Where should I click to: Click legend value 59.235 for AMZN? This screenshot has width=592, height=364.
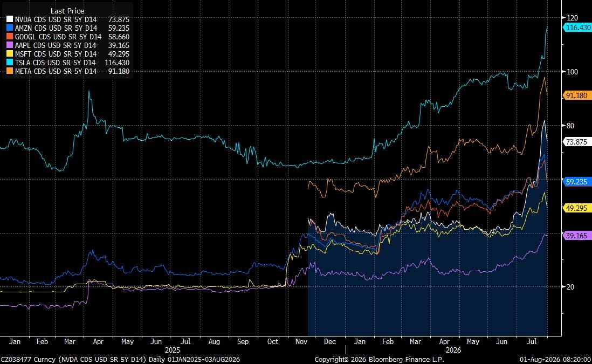[x=119, y=28]
